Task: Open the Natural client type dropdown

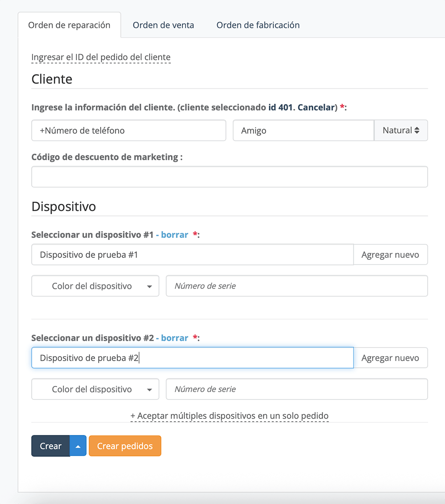Action: tap(400, 130)
